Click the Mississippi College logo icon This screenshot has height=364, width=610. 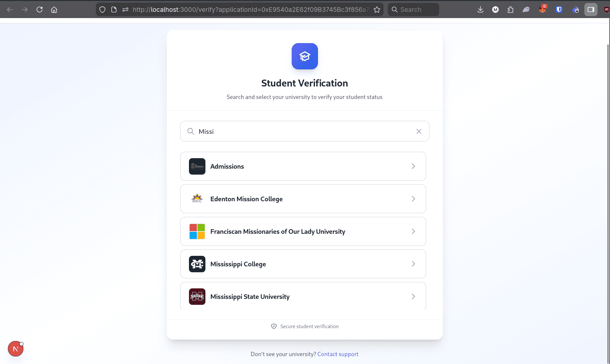197,264
